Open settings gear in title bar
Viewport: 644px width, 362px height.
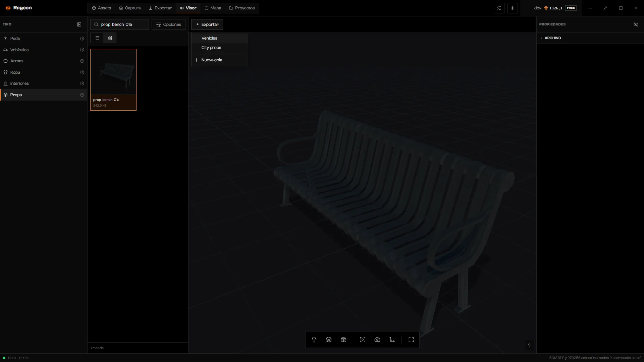tap(513, 8)
